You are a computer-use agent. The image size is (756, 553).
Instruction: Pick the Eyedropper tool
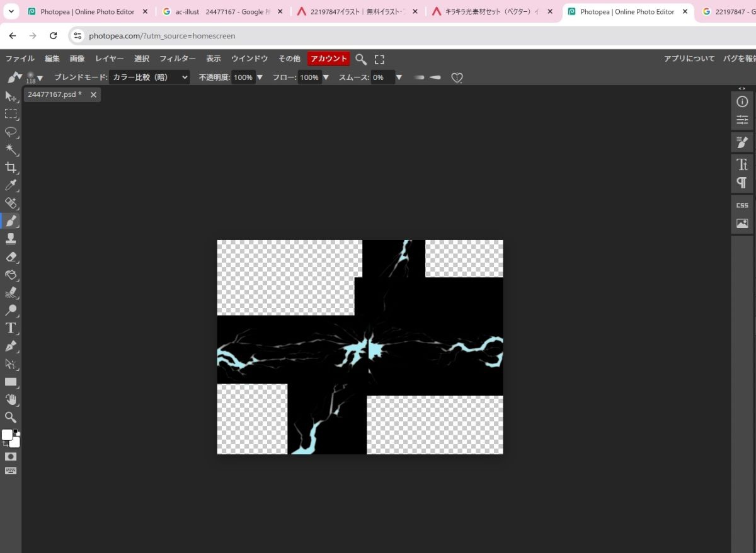point(11,185)
